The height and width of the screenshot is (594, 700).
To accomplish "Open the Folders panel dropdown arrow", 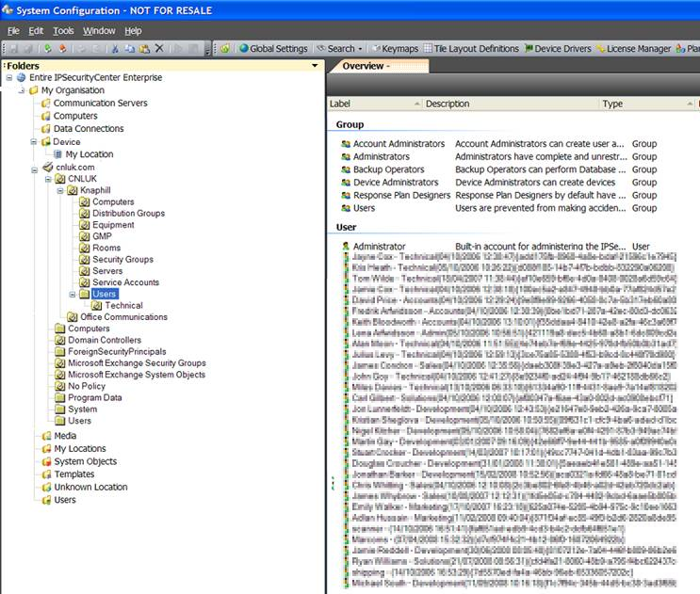I will 315,66.
